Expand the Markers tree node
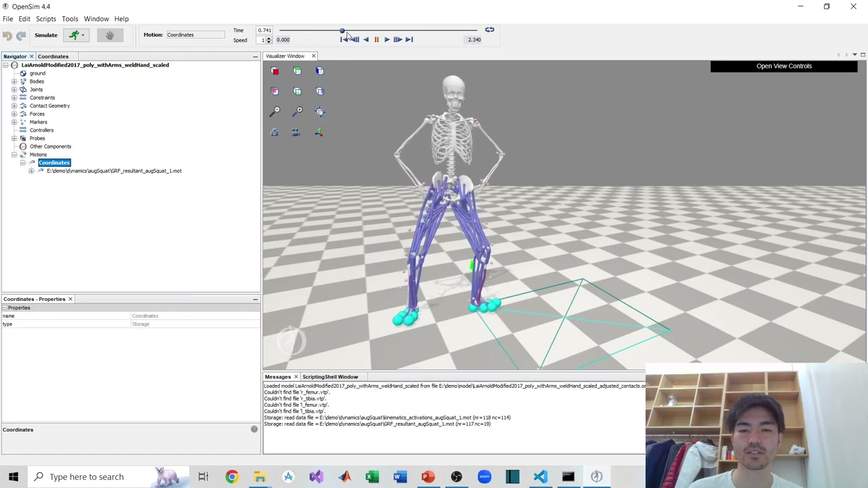868x488 pixels. tap(14, 122)
